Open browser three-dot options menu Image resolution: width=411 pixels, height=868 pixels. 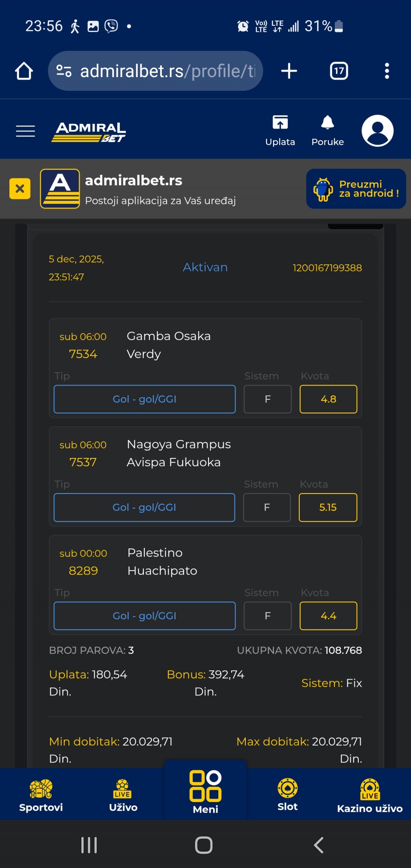point(387,71)
